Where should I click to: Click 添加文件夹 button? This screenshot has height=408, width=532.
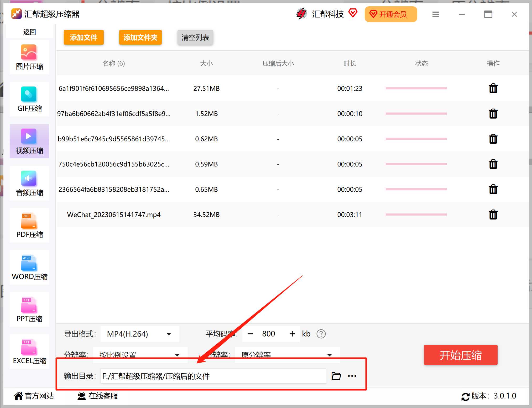[140, 37]
